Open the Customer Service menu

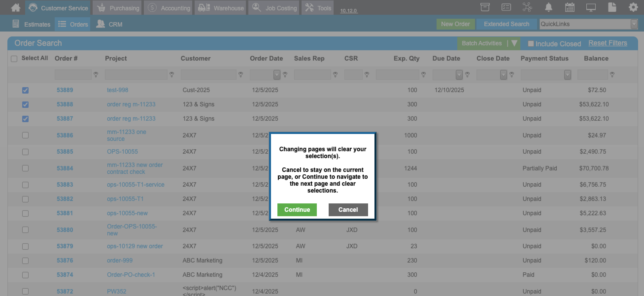pyautogui.click(x=58, y=8)
